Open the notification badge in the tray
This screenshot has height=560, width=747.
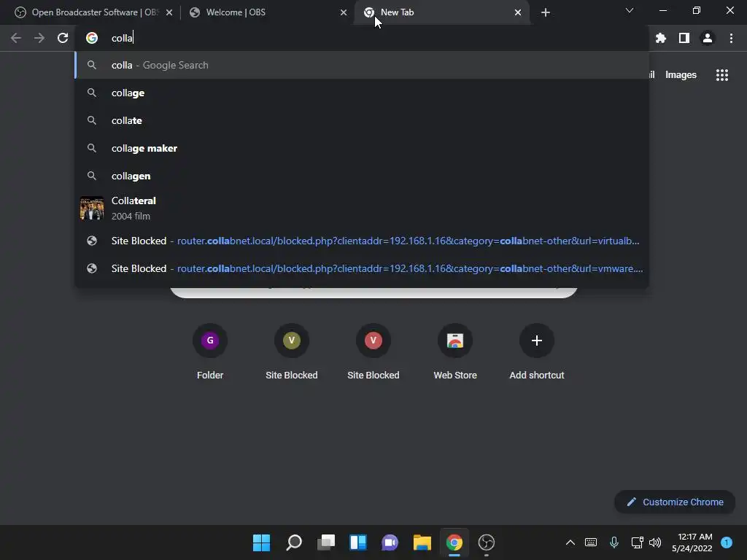pyautogui.click(x=727, y=542)
